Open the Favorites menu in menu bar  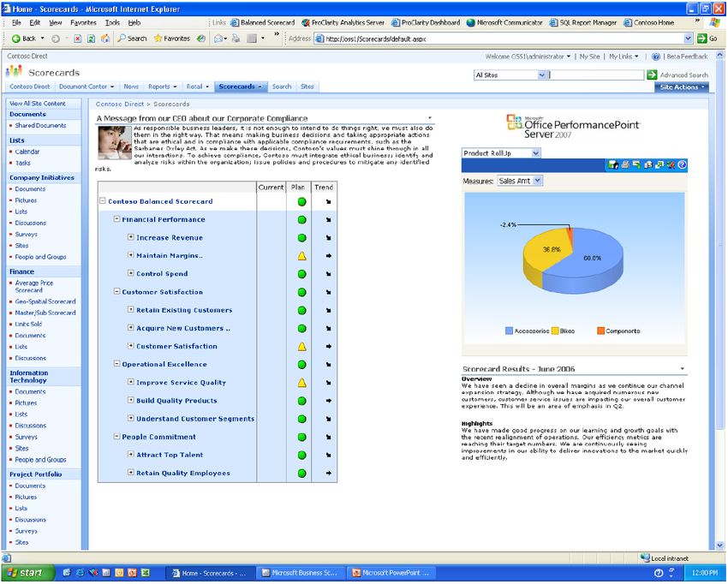point(83,22)
